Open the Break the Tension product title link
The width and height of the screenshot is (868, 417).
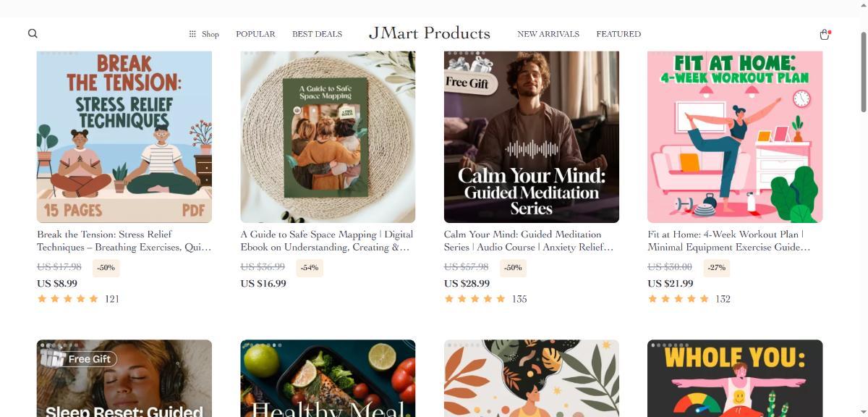[x=124, y=240]
